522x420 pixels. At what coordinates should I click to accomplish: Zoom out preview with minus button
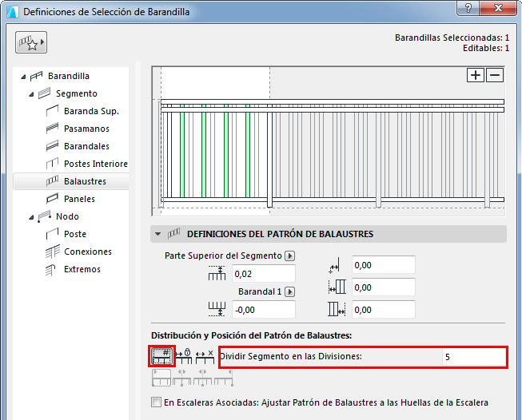[495, 75]
